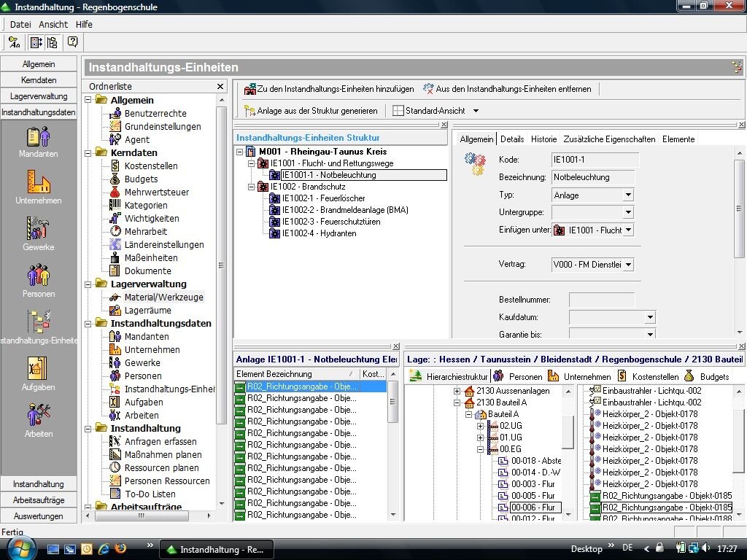
Task: Open the Datei menu
Action: pyautogui.click(x=20, y=24)
